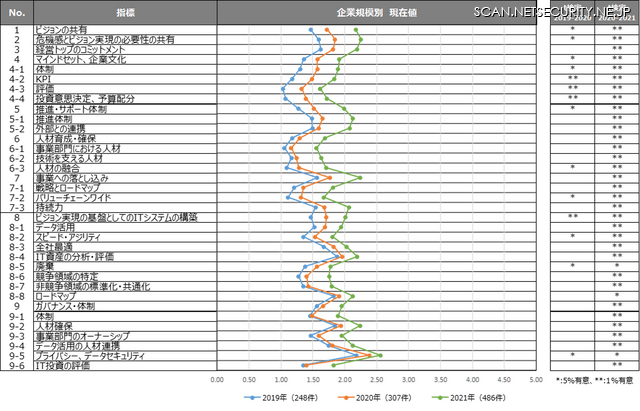Click the green line's topmost data point
The image size is (640, 411).
coord(355,30)
